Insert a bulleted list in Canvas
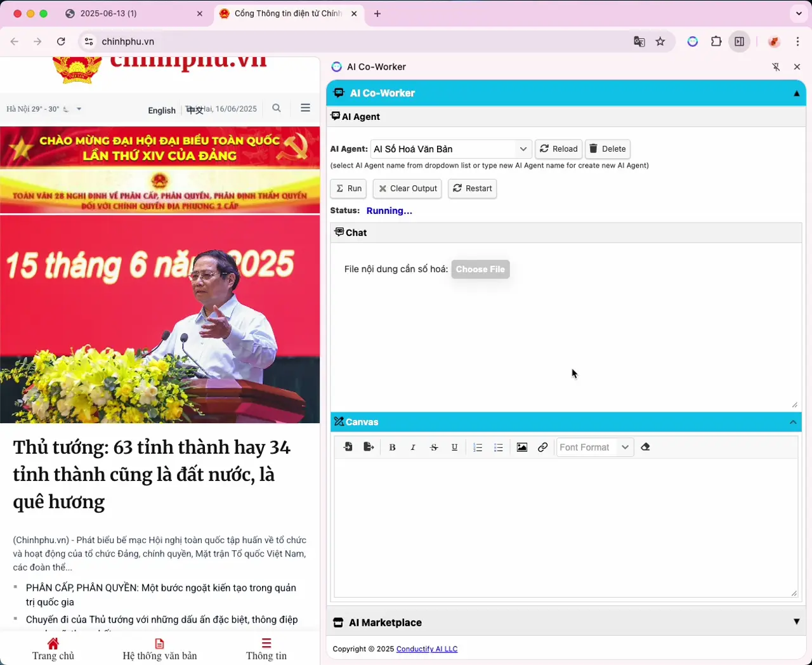Viewport: 812px width, 665px height. point(499,447)
